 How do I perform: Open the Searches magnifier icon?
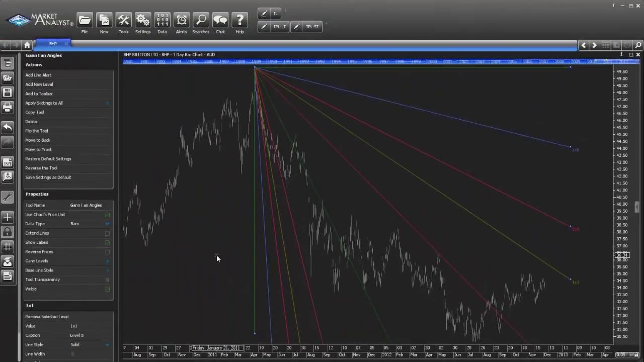point(201,21)
